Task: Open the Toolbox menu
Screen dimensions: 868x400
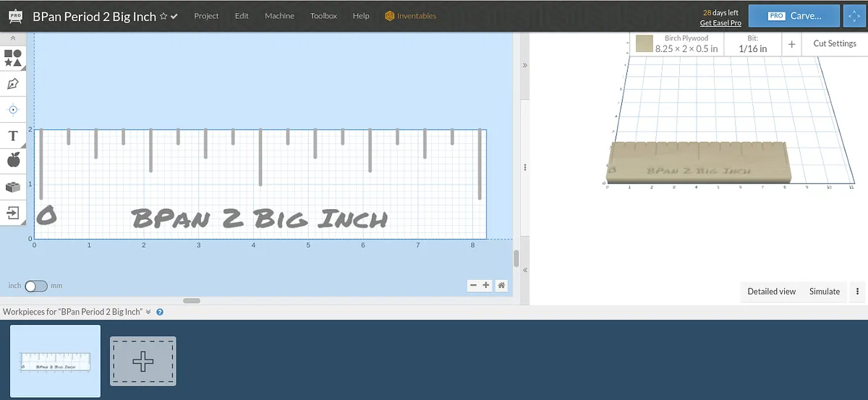Action: (x=323, y=16)
